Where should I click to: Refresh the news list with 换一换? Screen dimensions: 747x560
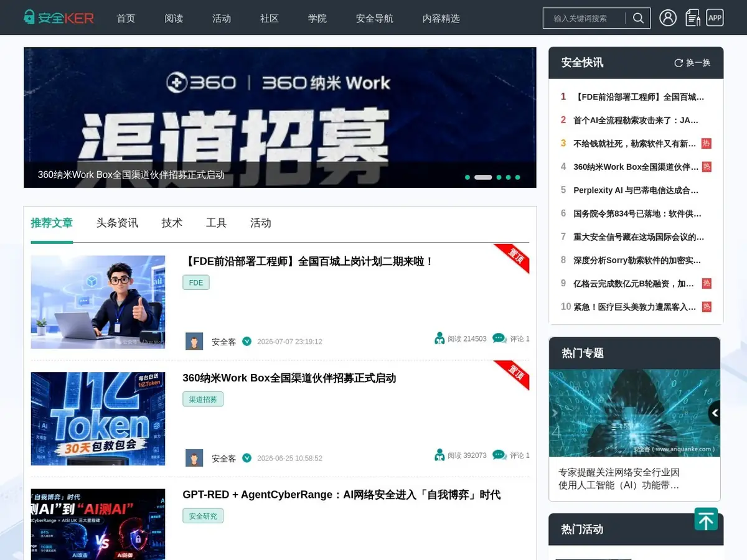coord(692,63)
